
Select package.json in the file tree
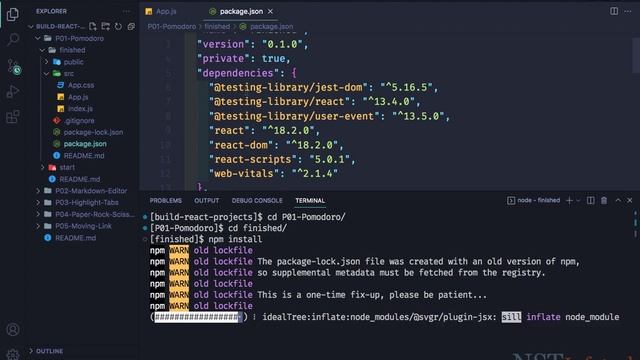tap(85, 144)
